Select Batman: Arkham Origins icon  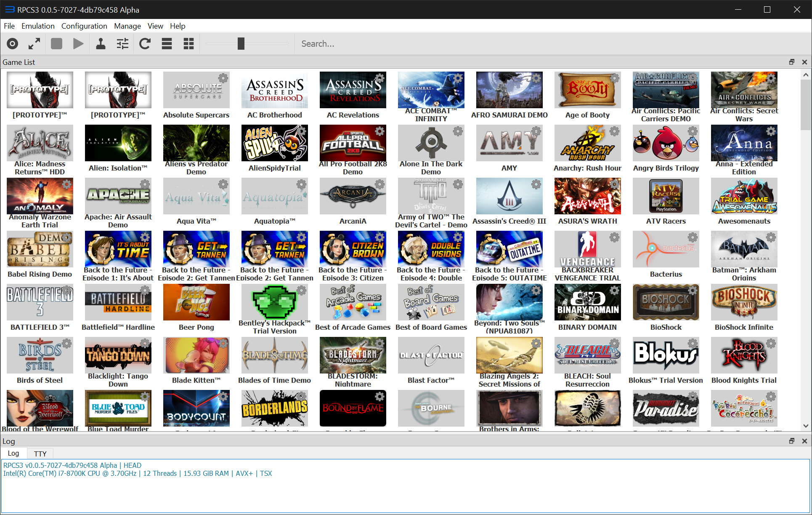[744, 249]
